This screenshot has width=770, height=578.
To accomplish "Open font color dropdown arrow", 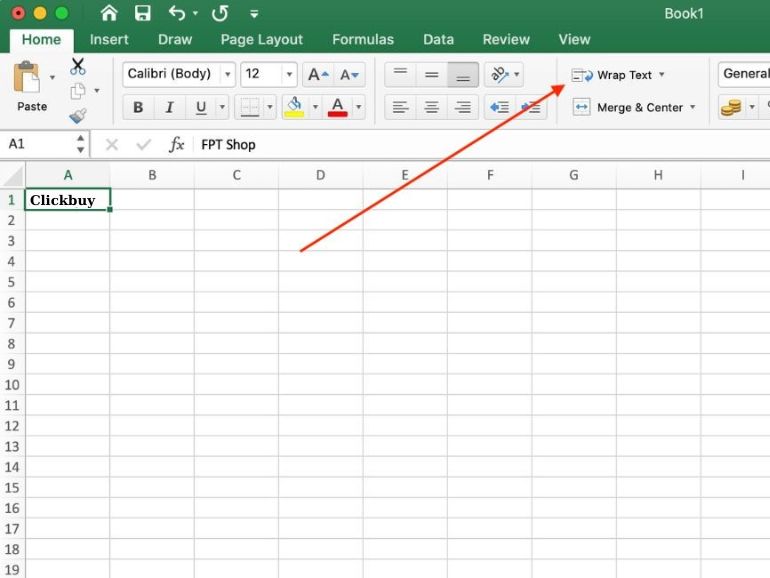I will (359, 107).
